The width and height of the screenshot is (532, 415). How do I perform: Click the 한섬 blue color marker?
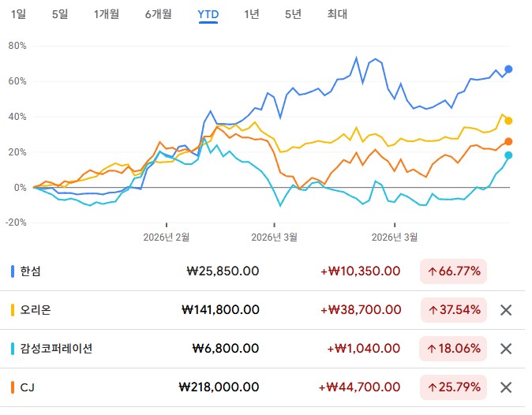click(x=13, y=271)
